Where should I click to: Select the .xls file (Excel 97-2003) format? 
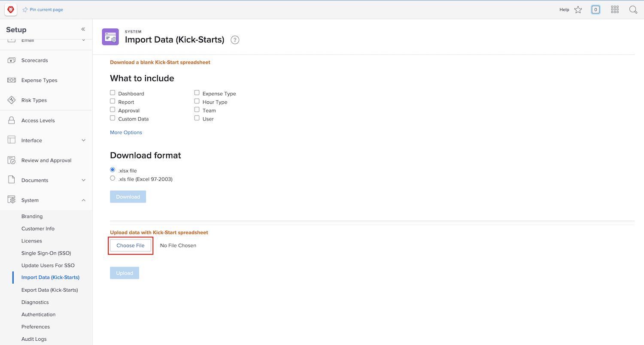(112, 178)
